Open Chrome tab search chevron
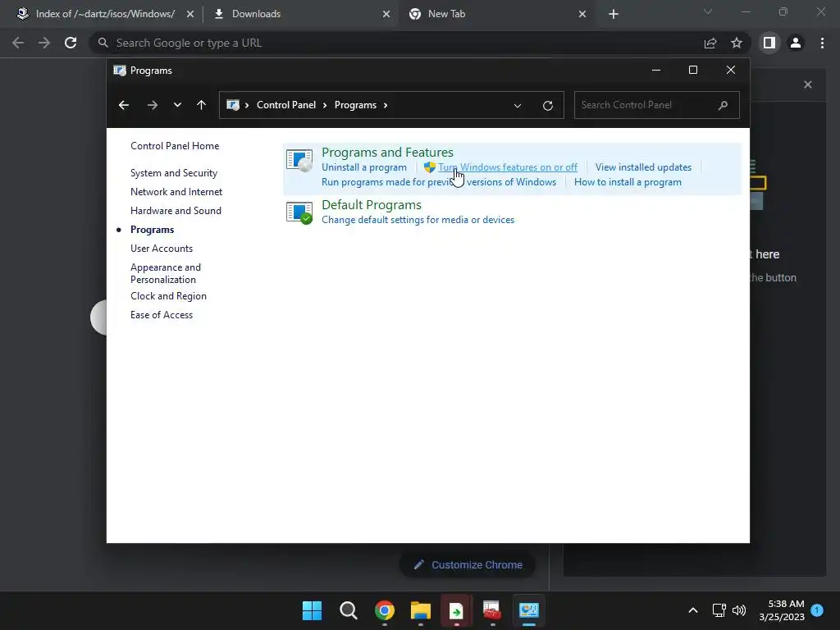 (x=708, y=11)
